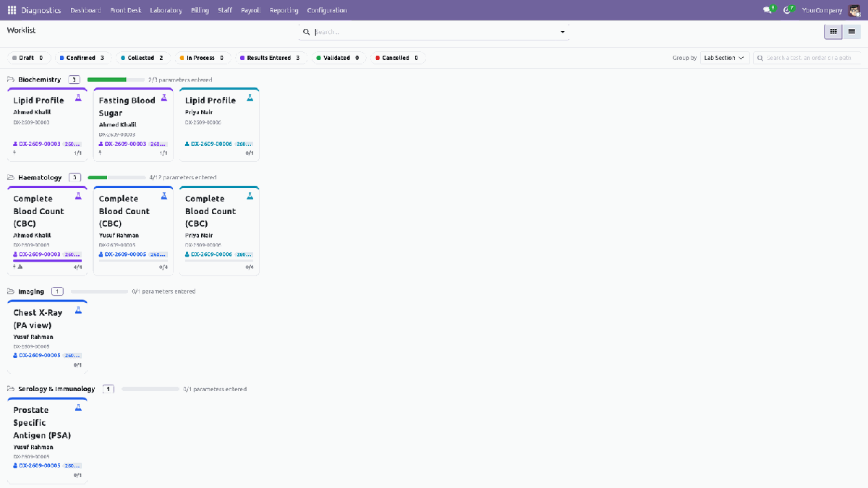Viewport: 868px width, 488px height.
Task: Open the conversations chat icon
Action: point(767,10)
